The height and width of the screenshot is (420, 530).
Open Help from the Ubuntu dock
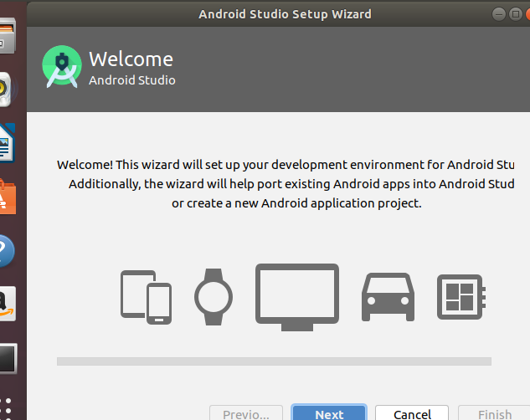7,250
